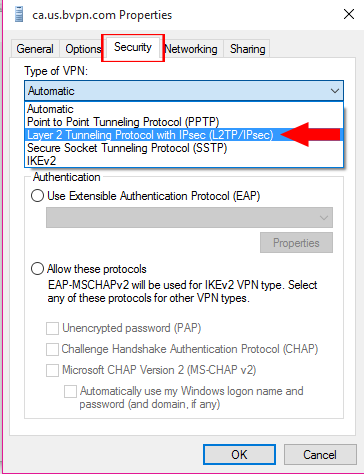Confirm settings with the OK button
The width and height of the screenshot is (364, 474).
pos(239,455)
